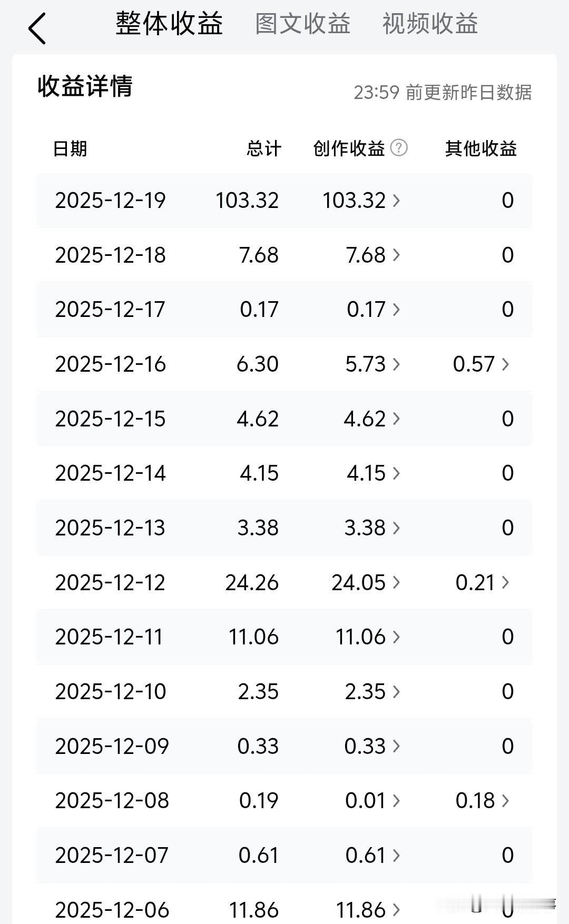Expand 0.01 creation earnings for 2025-12-08
The image size is (569, 924).
[x=373, y=801]
